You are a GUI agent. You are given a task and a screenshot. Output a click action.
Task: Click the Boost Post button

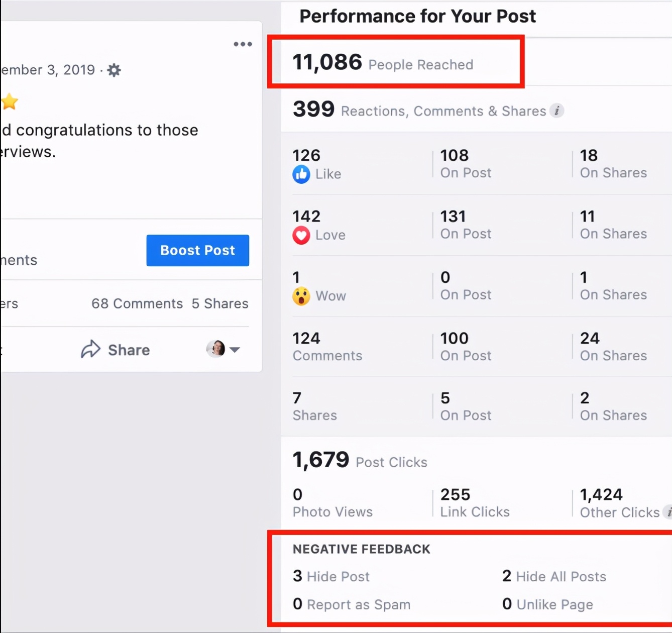coord(197,250)
